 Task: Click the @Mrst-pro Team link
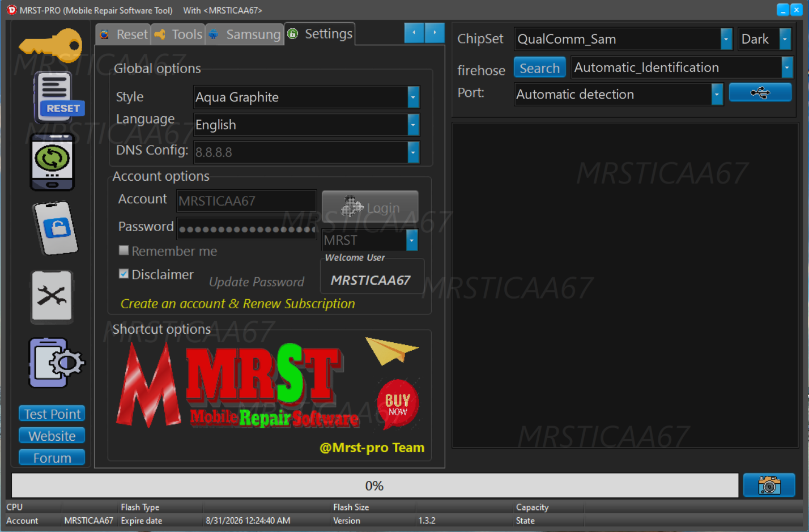372,448
